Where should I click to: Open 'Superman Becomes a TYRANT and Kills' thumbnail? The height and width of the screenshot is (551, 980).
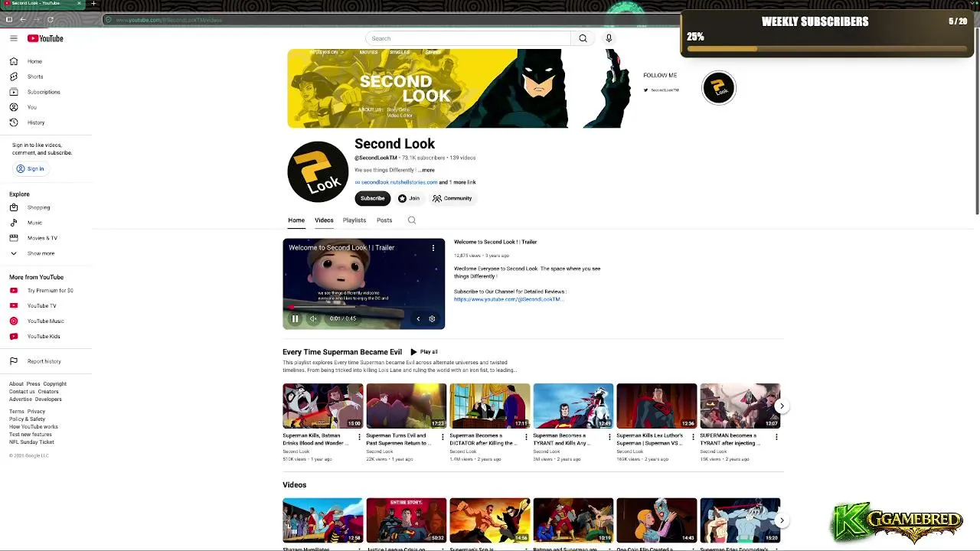pos(573,406)
